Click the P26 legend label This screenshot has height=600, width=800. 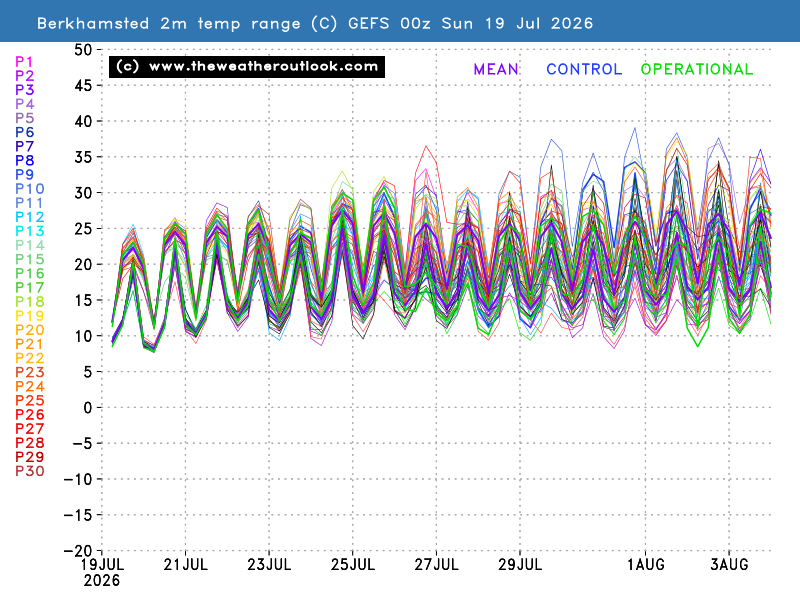pyautogui.click(x=30, y=415)
